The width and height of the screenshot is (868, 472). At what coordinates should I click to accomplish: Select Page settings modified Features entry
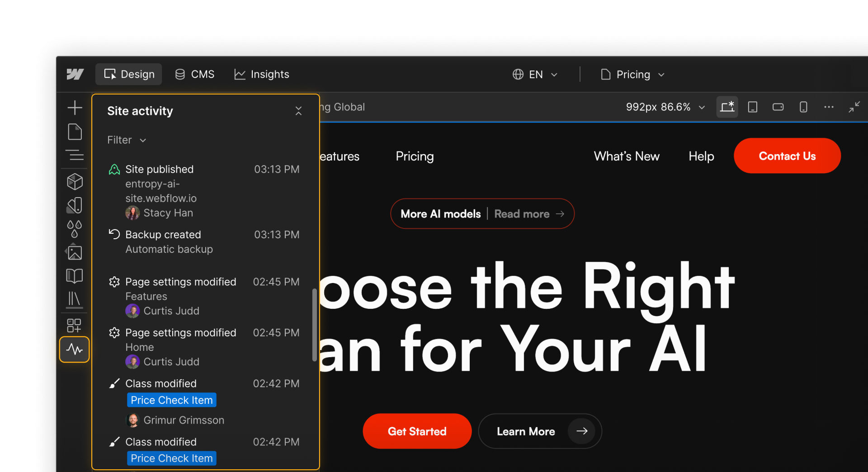[x=203, y=296]
